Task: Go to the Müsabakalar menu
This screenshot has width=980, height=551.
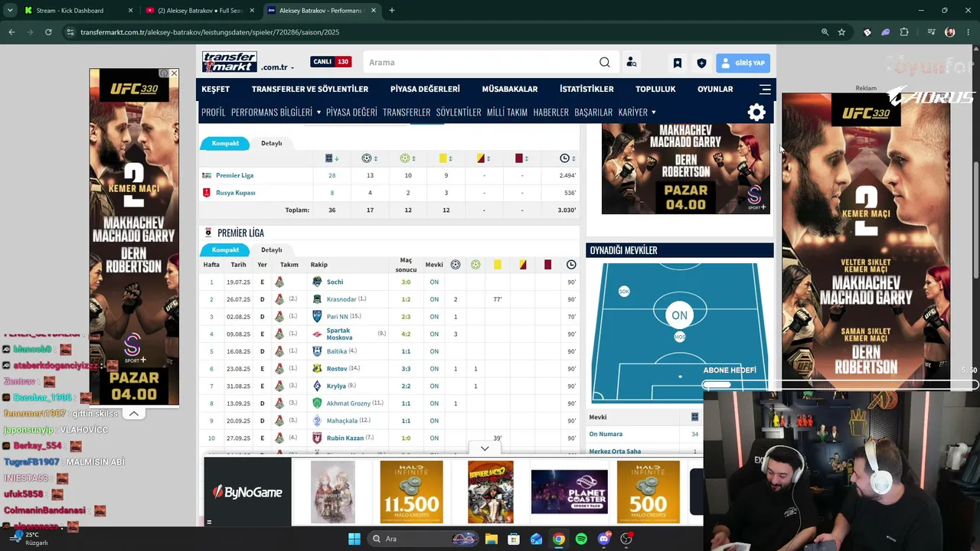Action: tap(510, 90)
